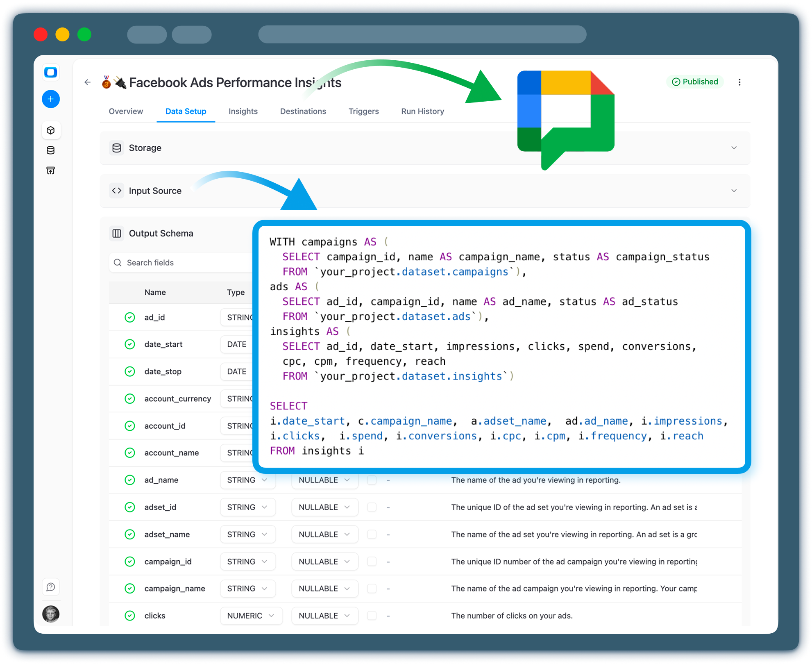Open the NULLABLE dropdown for adset_name
The image size is (812, 664).
click(x=325, y=534)
